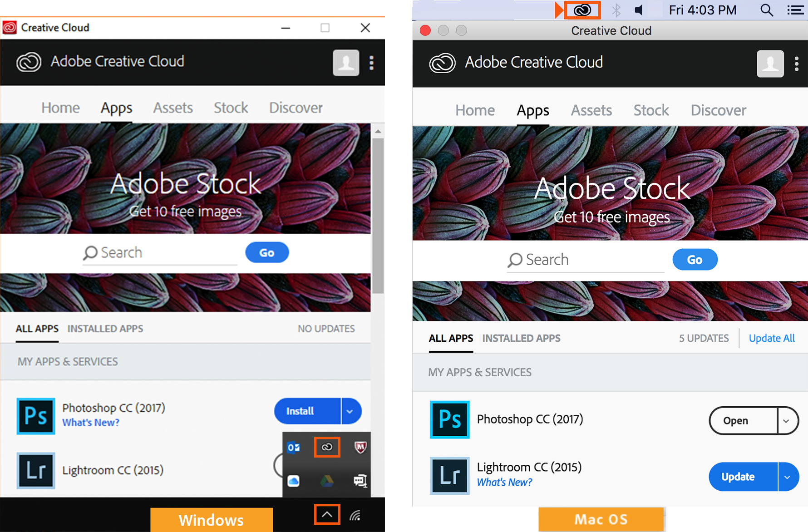Image resolution: width=808 pixels, height=532 pixels.
Task: Select ALL APPS filter in Windows window
Action: click(x=37, y=329)
